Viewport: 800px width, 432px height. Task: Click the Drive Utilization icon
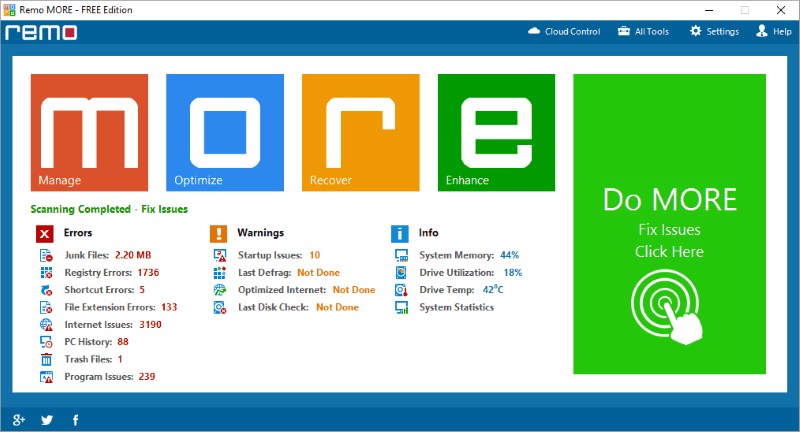click(402, 272)
